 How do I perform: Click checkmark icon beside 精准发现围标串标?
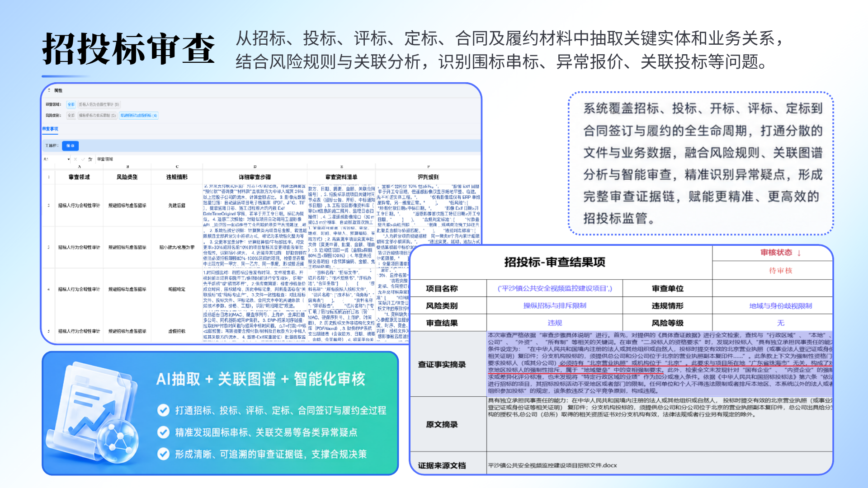coord(163,432)
